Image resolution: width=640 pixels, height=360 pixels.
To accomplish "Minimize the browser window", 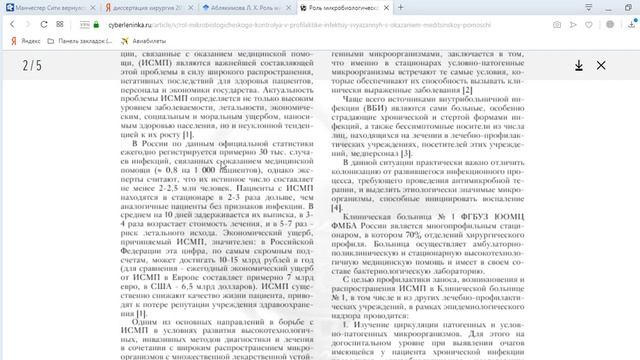I will click(x=609, y=8).
